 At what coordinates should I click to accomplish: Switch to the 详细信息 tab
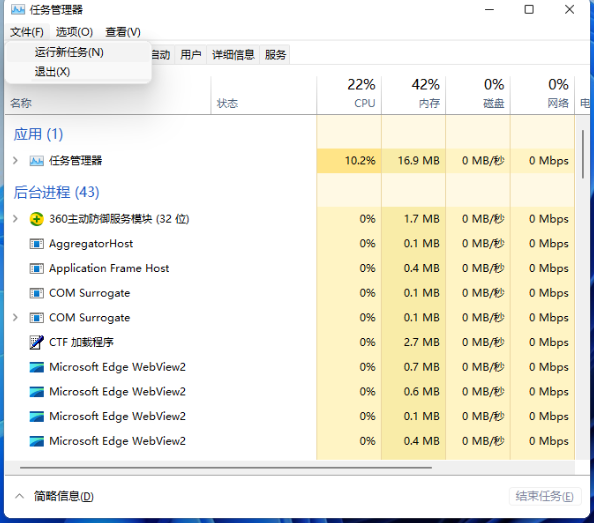[x=233, y=55]
